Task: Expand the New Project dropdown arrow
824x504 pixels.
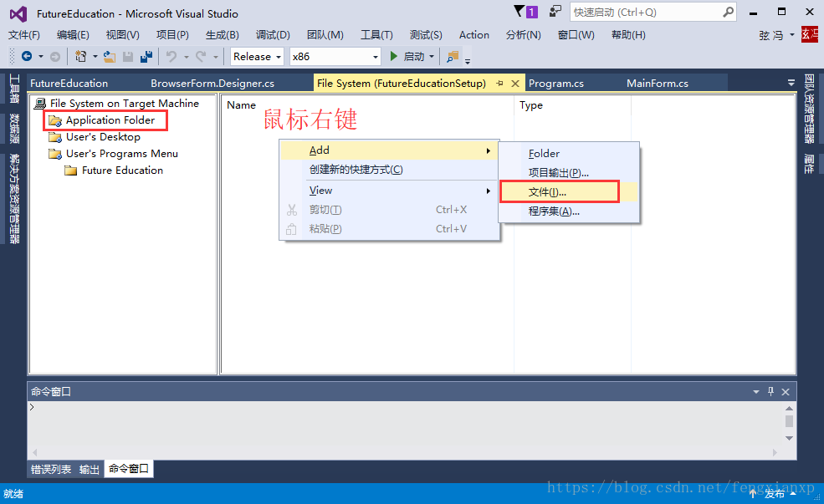Action: click(95, 56)
